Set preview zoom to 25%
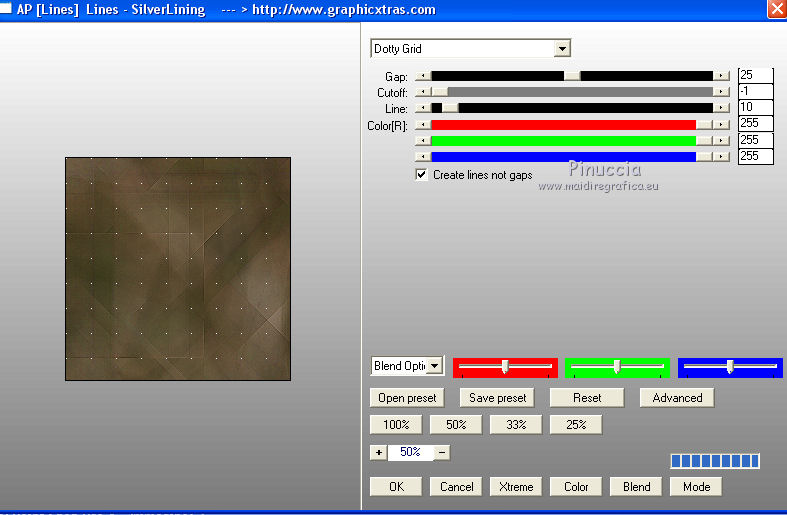Image resolution: width=787 pixels, height=515 pixels. point(576,425)
